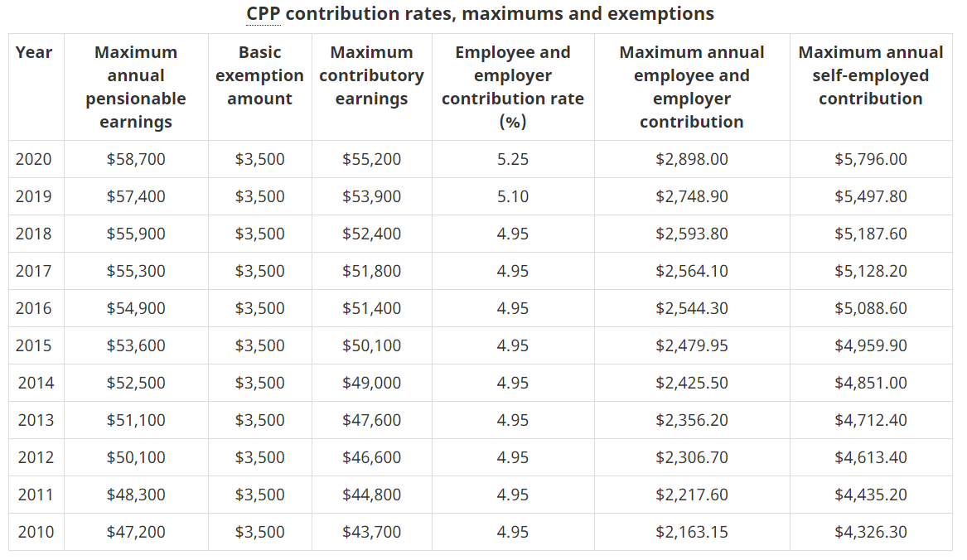Viewport: 967px width, 560px height.
Task: Select the $51,400 contributory earnings cell
Action: [x=371, y=308]
